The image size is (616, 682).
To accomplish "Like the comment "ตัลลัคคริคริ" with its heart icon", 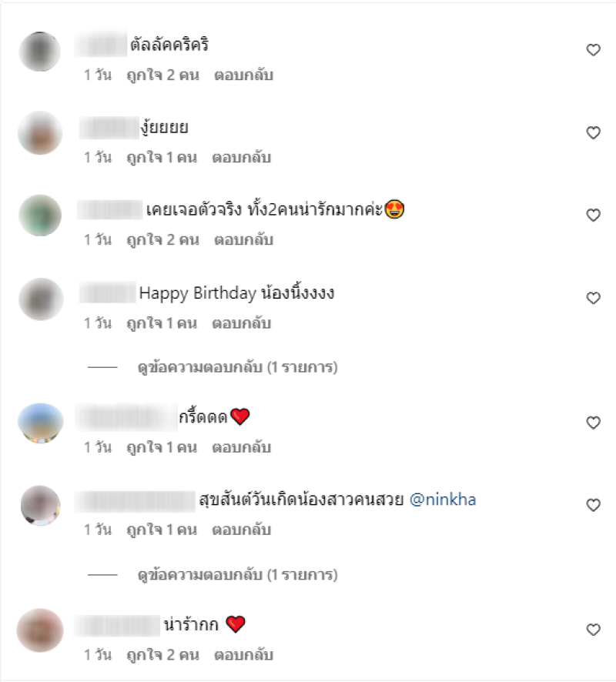I will point(594,50).
